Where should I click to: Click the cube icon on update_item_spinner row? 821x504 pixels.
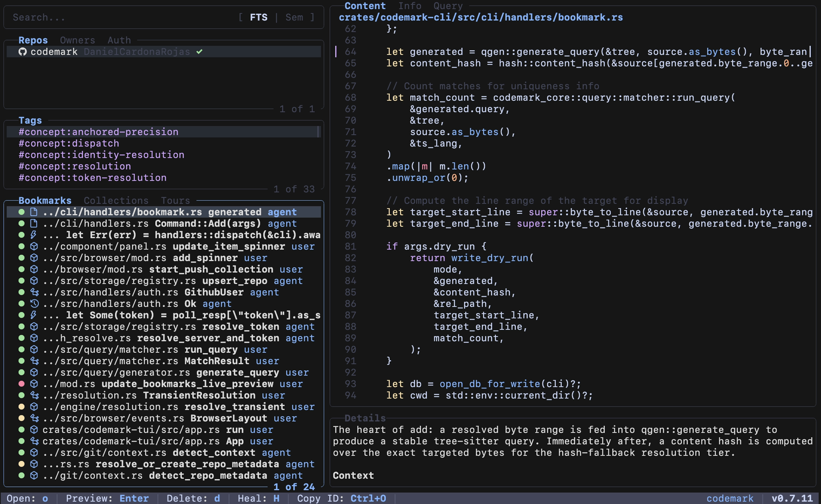(34, 247)
